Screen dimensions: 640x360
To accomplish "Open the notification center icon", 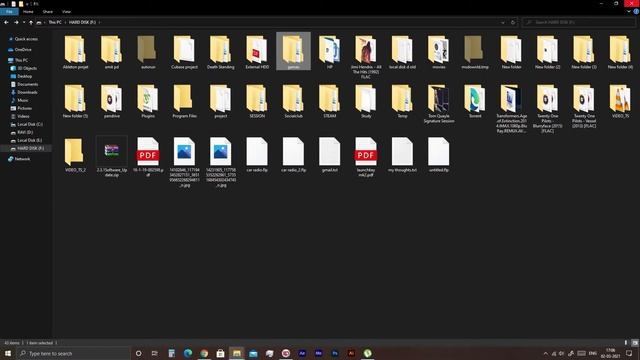I will [x=629, y=353].
